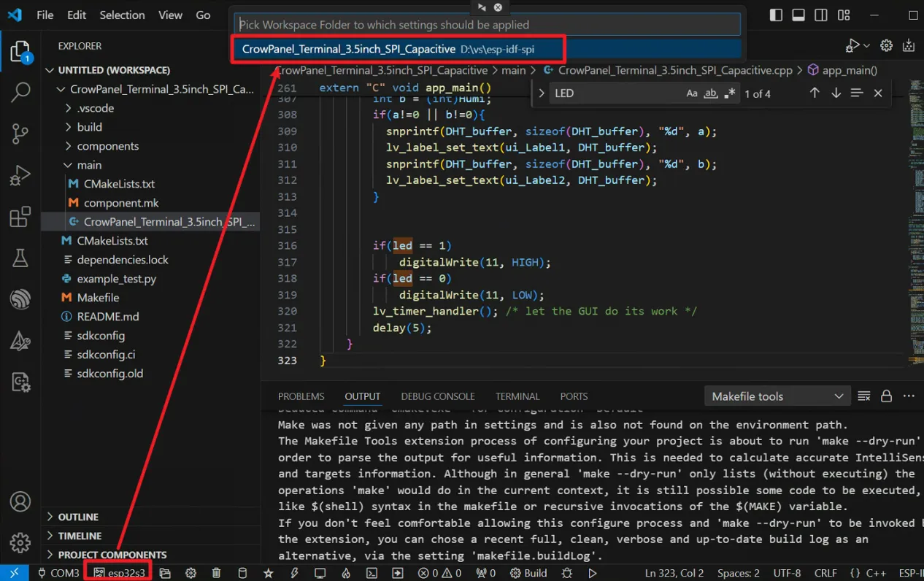Click the Pick Workspace Folder input field
The image size is (924, 581).
(x=488, y=25)
